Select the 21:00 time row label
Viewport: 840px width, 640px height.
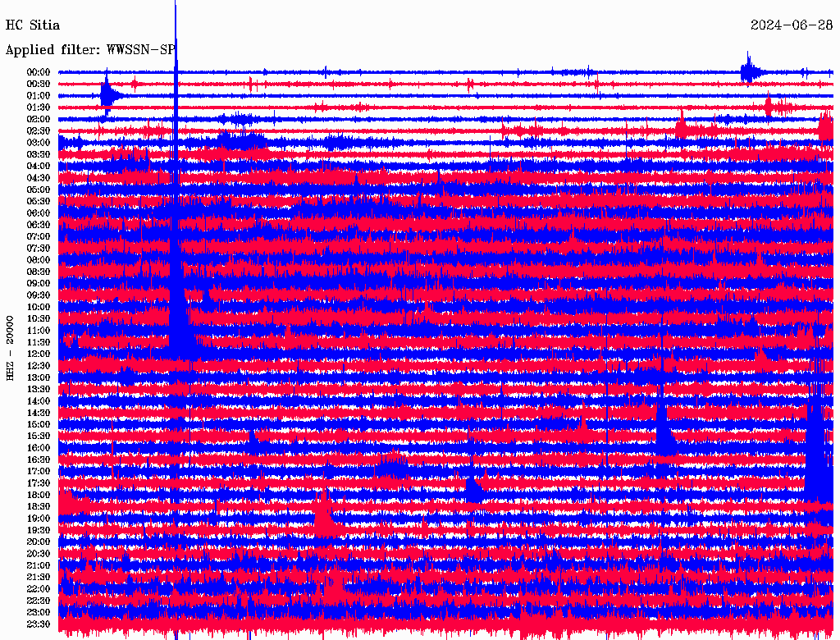click(x=39, y=565)
